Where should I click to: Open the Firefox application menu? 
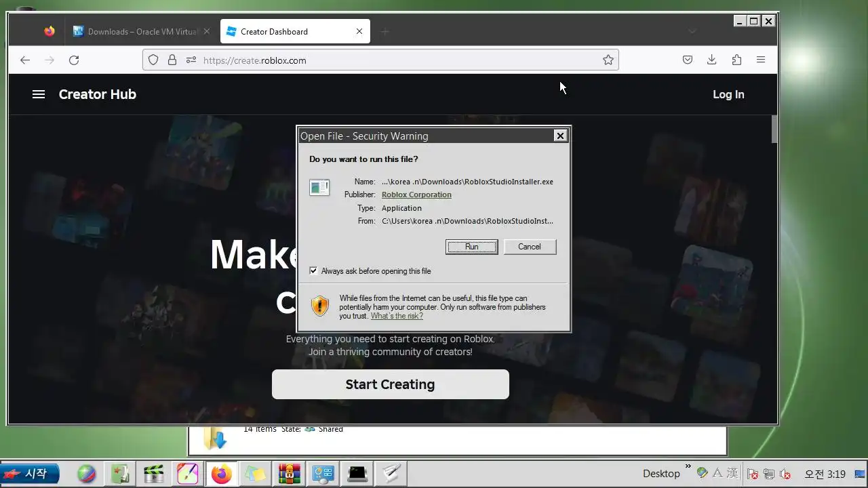[761, 60]
